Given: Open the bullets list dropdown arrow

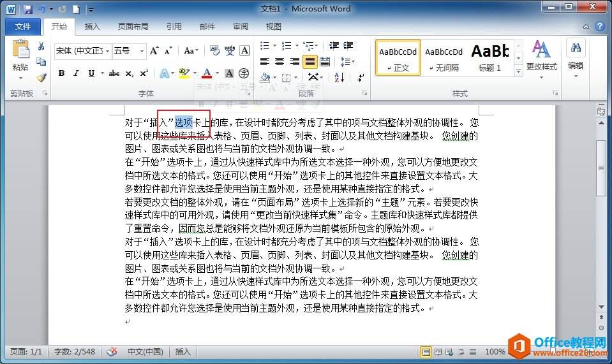Looking at the screenshot, I should [275, 46].
